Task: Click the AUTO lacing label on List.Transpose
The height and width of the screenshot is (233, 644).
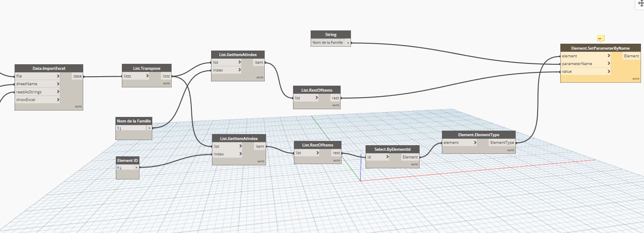Action: (166, 84)
